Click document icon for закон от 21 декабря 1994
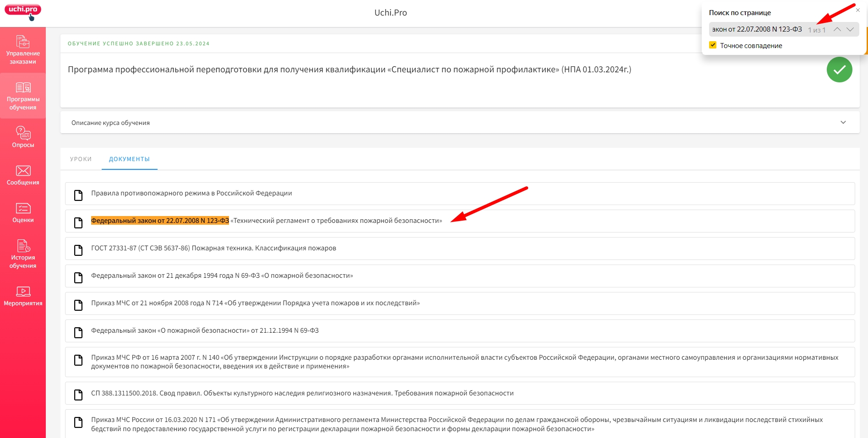Viewport: 868px width, 438px height. click(78, 278)
